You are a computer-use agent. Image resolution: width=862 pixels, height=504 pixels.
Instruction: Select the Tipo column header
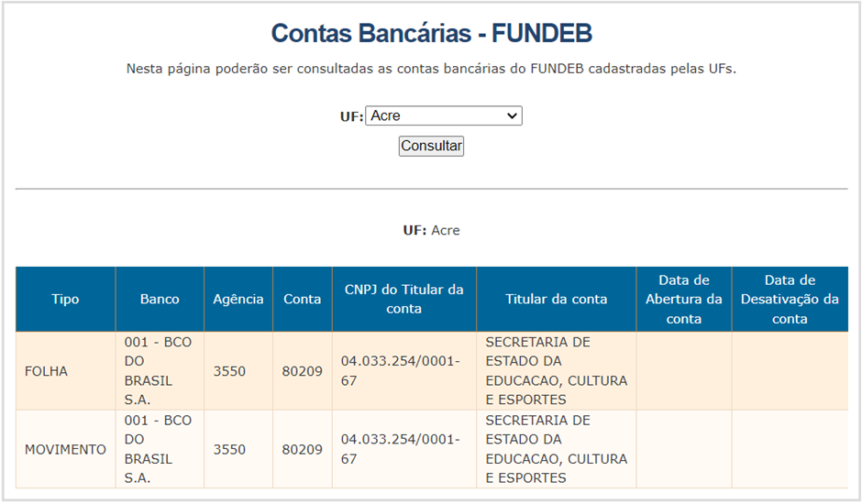(x=65, y=299)
